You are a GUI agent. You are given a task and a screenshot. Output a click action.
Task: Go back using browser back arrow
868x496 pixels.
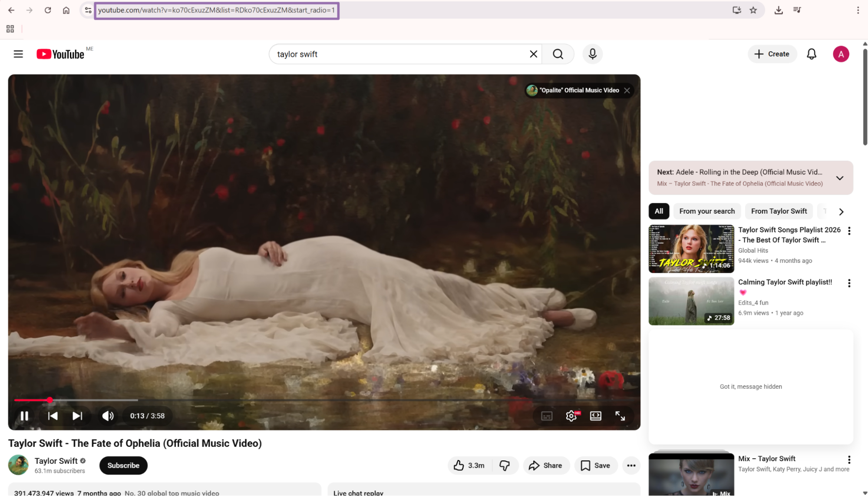[x=11, y=10]
